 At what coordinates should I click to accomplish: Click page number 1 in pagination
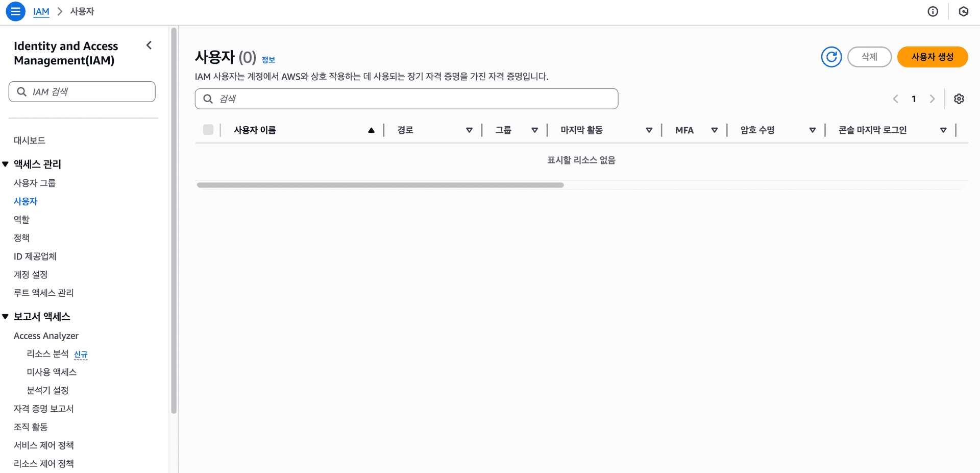(x=914, y=99)
